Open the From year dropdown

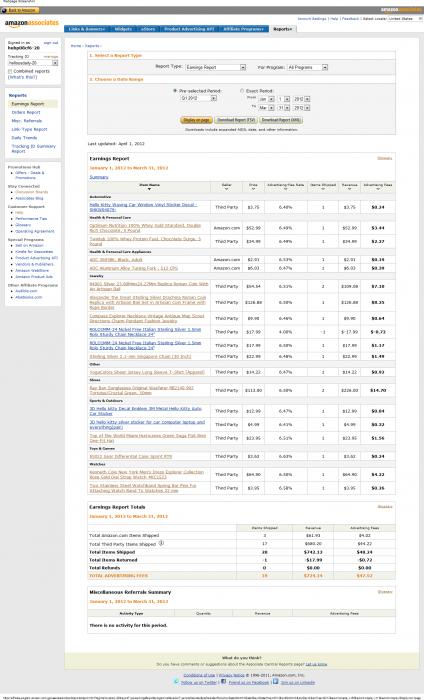coord(301,99)
